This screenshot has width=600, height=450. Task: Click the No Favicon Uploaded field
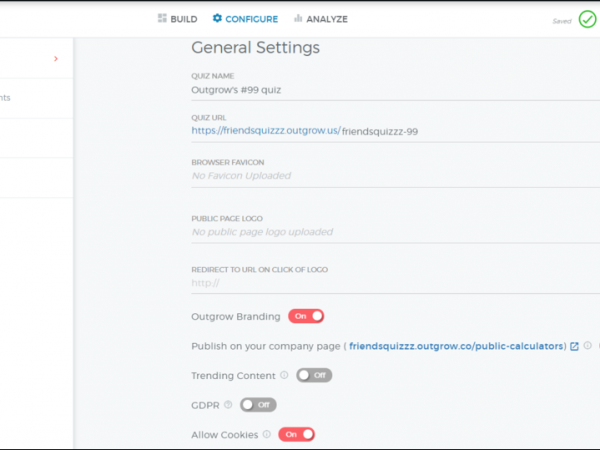tap(390, 176)
